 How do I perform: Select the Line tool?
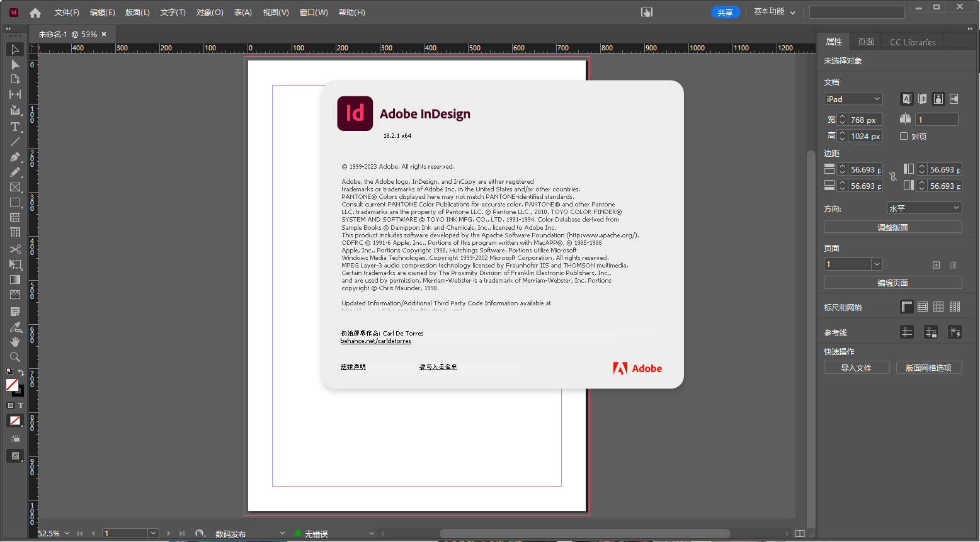pos(15,142)
